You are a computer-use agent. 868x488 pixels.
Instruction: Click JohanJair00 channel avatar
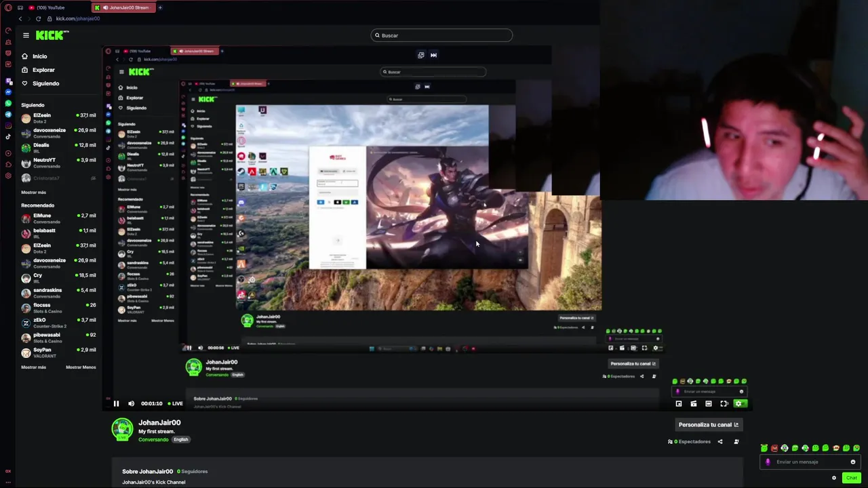click(x=123, y=429)
